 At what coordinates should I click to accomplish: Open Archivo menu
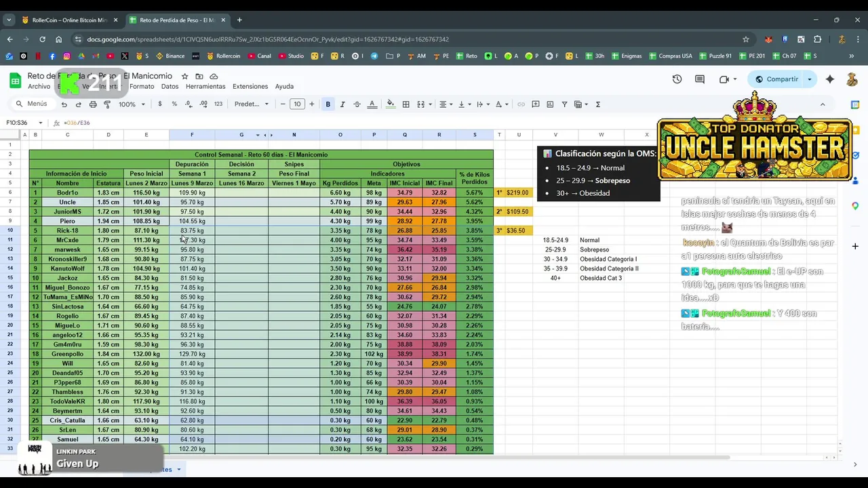coord(39,87)
